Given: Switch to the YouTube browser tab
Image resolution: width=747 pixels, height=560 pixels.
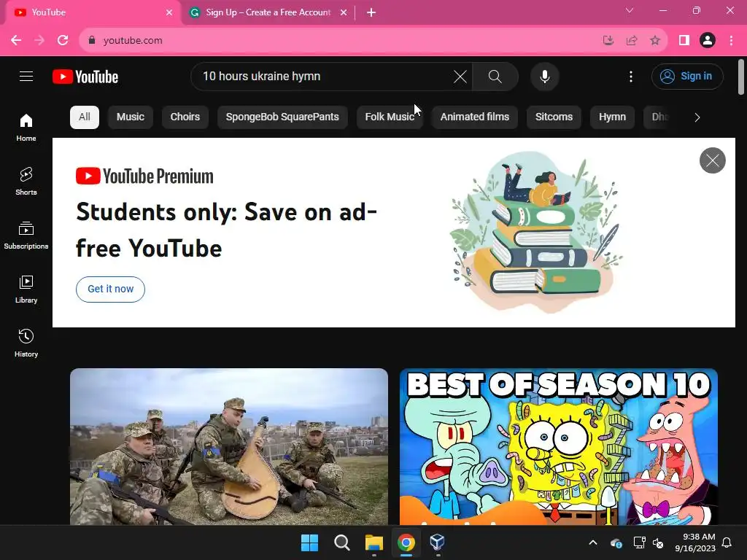Looking at the screenshot, I should 93,12.
